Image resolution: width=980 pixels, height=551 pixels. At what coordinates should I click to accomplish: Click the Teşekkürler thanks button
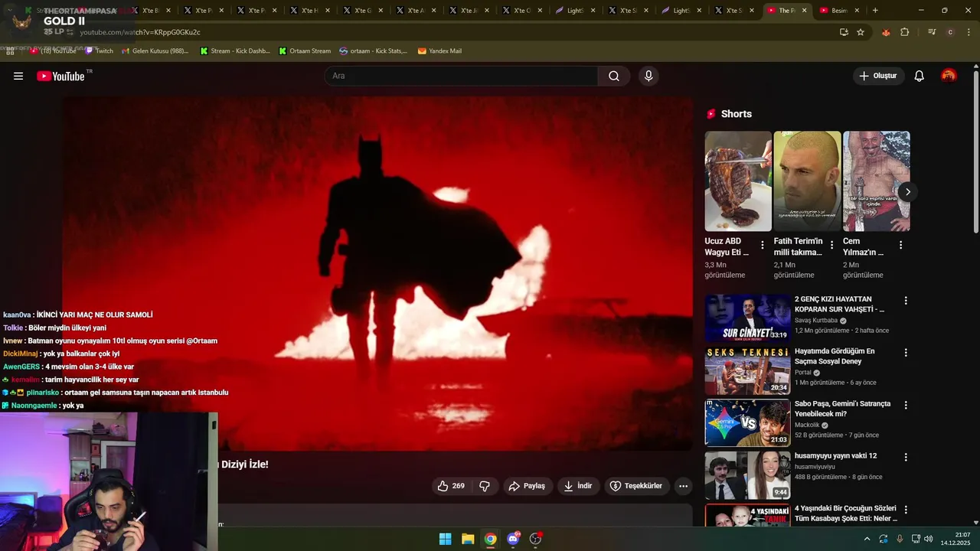click(x=637, y=486)
